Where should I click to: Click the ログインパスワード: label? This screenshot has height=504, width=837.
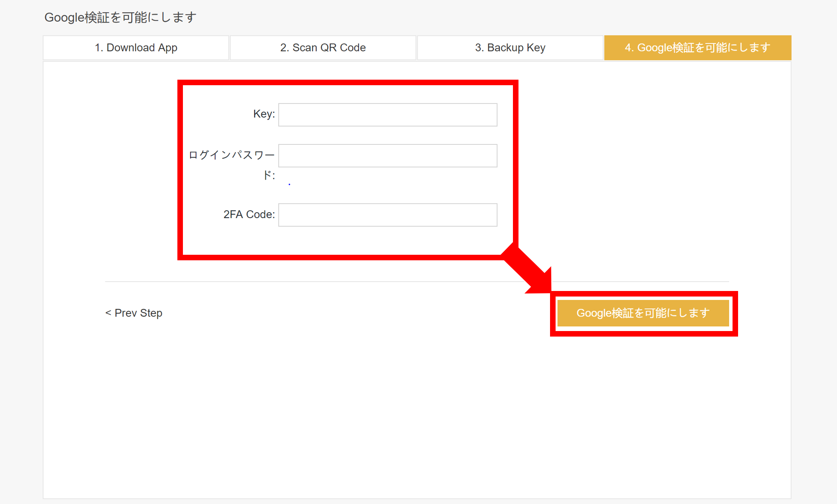232,165
